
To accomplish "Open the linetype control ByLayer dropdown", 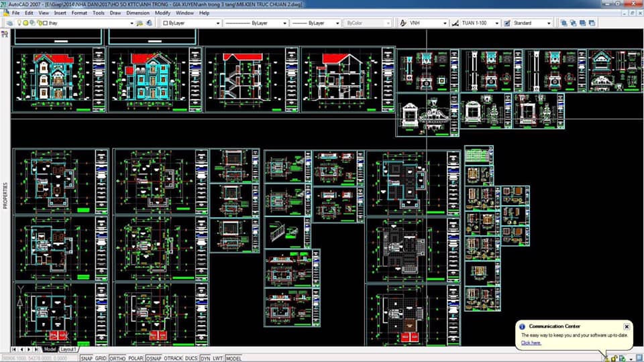I will click(284, 23).
